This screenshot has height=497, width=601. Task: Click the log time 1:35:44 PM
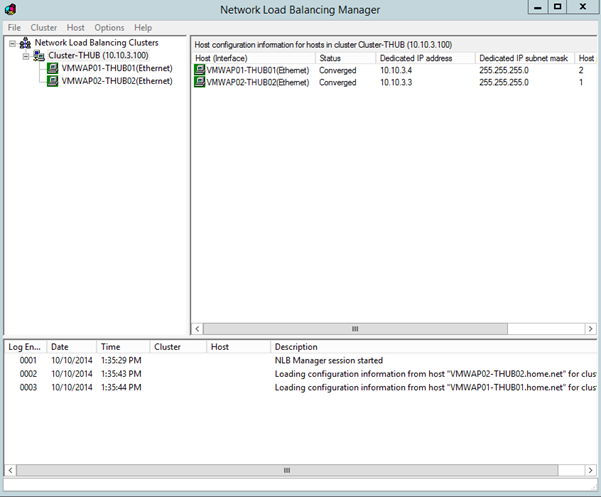[121, 387]
